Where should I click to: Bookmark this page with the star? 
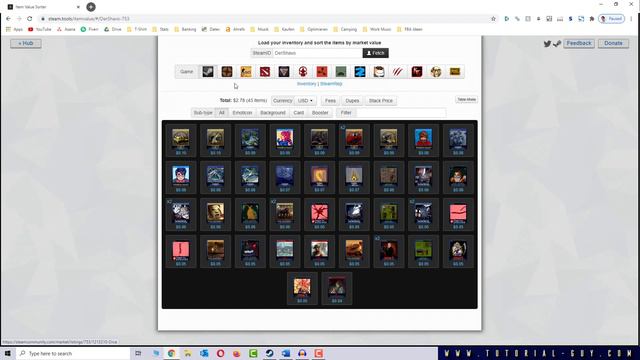493,19
